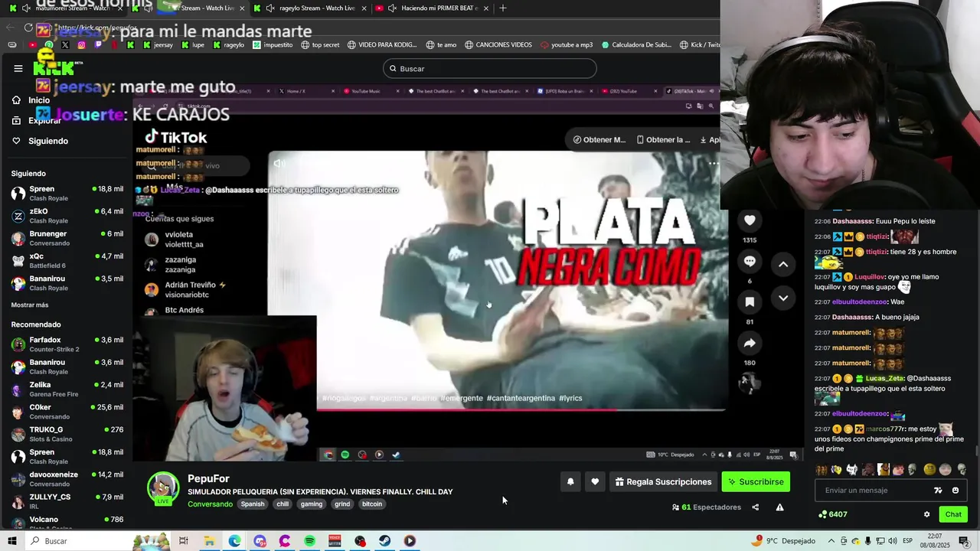This screenshot has height=551, width=980.
Task: Seek on the TikTok video progress bar
Action: coord(521,409)
